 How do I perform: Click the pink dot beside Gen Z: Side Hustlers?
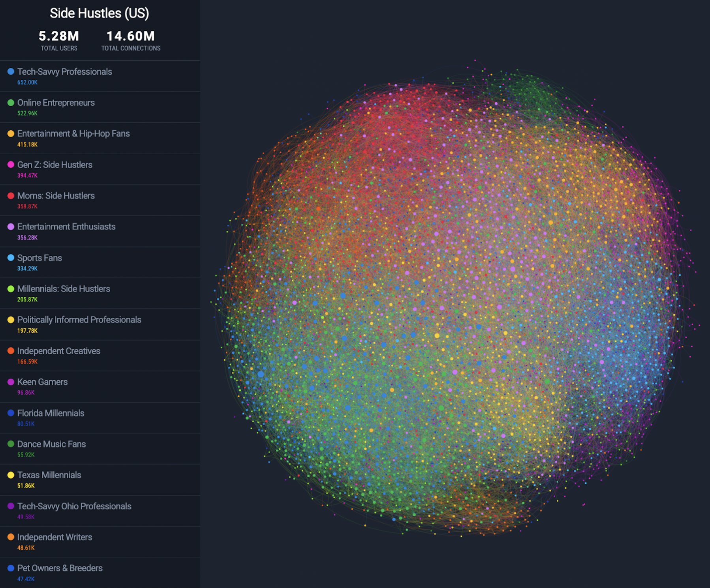click(11, 165)
